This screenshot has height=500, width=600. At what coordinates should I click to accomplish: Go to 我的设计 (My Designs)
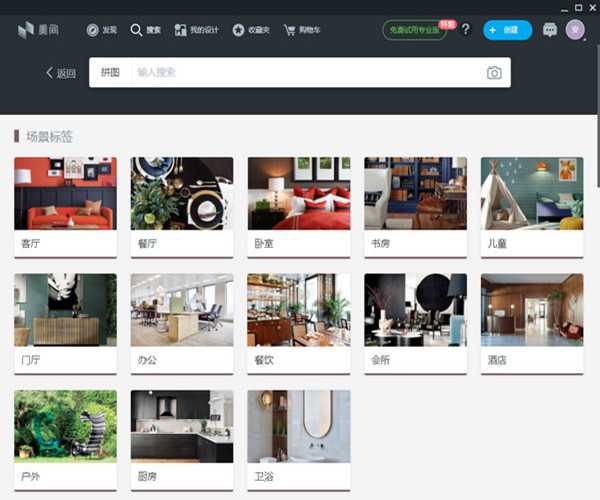coord(195,30)
